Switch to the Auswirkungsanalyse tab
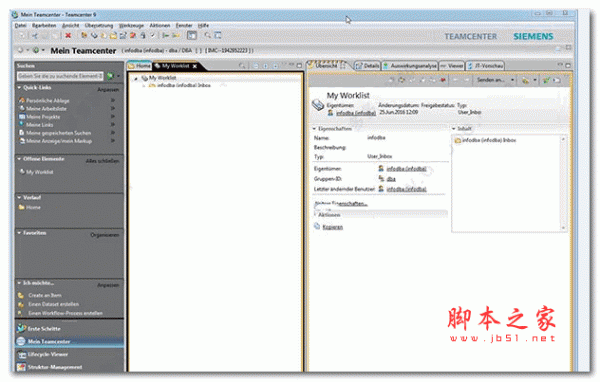Image resolution: width=600 pixels, height=382 pixels. click(x=410, y=66)
